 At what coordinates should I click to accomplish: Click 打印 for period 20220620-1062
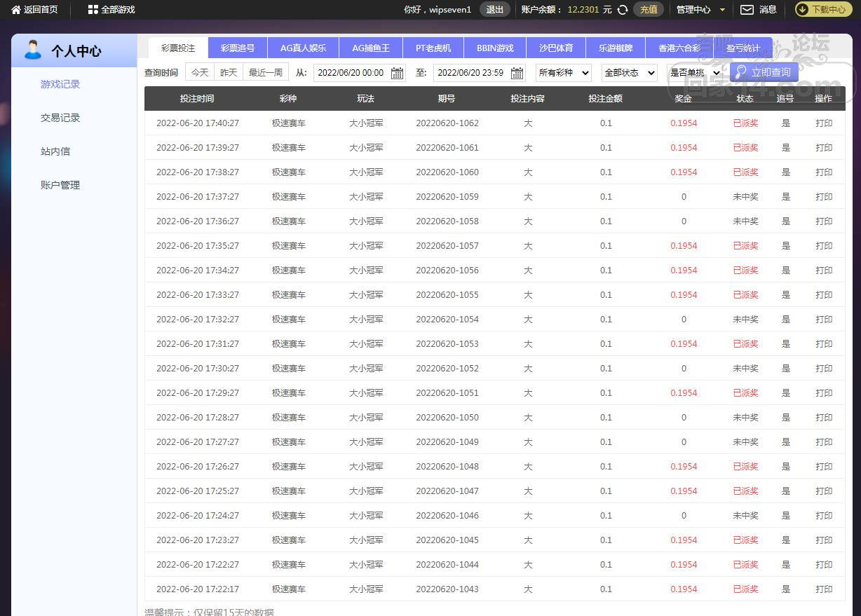click(x=824, y=123)
